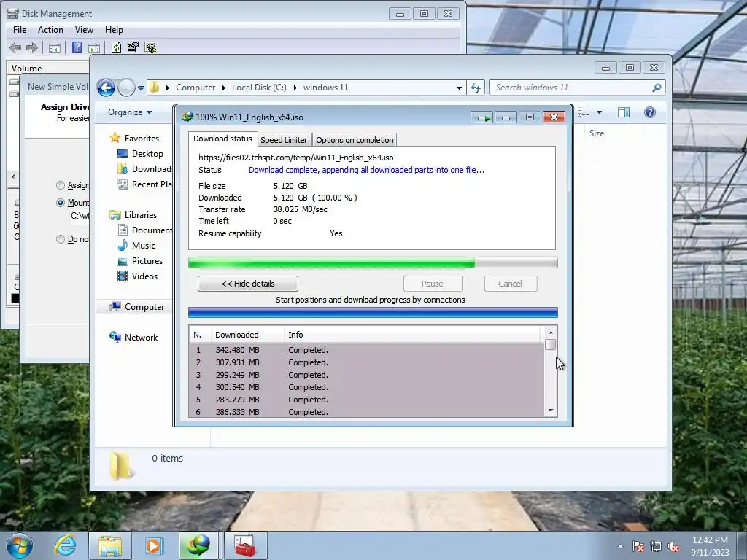Click the connections list scroll down arrow
This screenshot has height=560, width=747.
[x=551, y=411]
